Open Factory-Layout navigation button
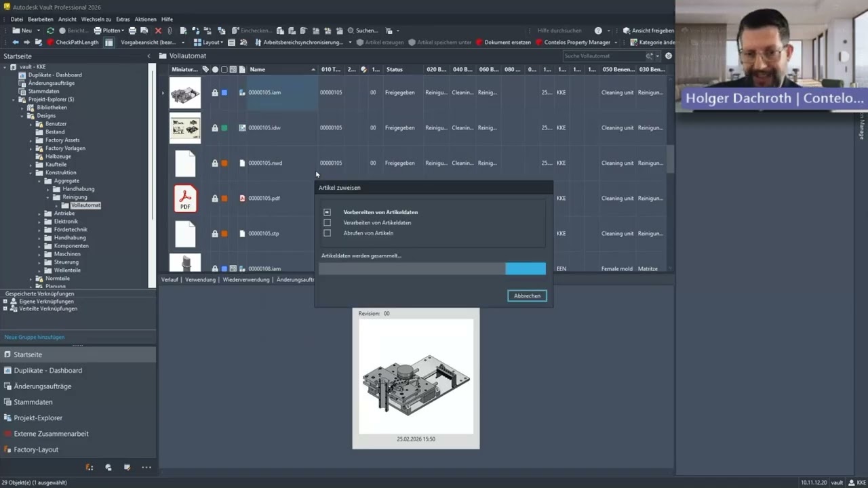Screen dimensions: 868x488 click(78, 449)
